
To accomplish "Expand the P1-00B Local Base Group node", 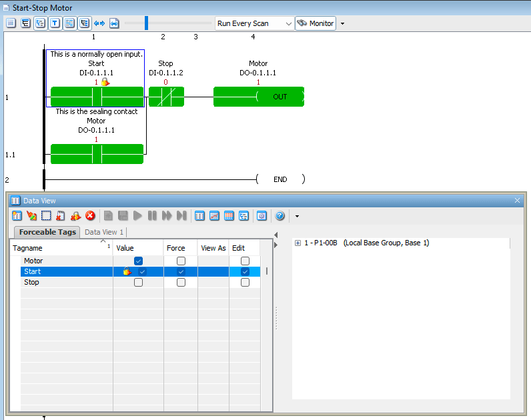I will (x=298, y=243).
